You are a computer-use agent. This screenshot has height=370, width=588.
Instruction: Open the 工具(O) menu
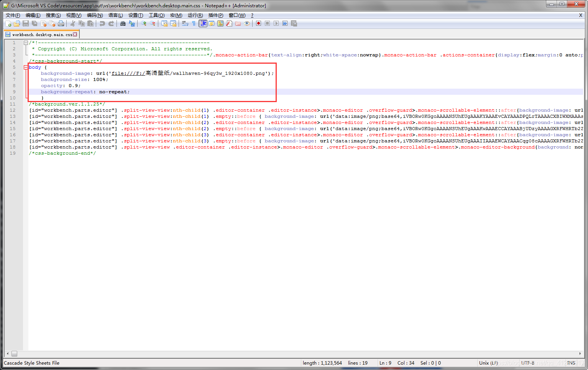tap(156, 15)
